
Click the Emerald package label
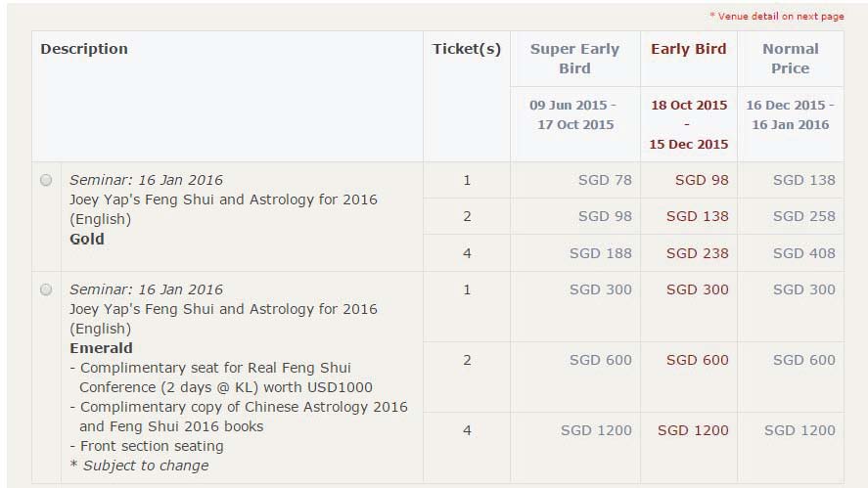[102, 348]
